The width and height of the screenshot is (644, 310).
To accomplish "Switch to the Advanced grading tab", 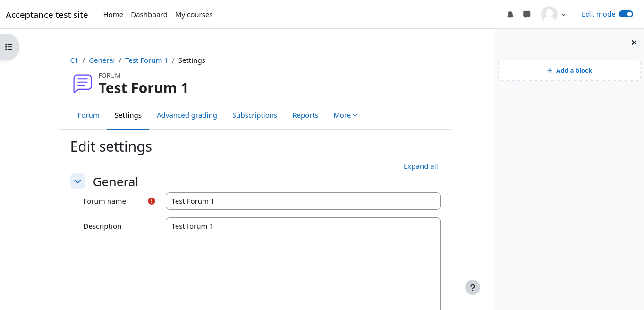I will (x=187, y=115).
